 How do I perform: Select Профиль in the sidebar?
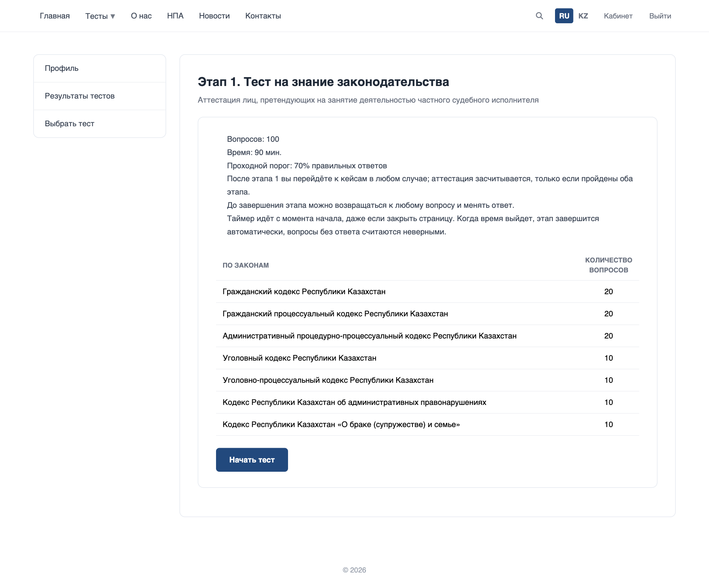pos(100,68)
